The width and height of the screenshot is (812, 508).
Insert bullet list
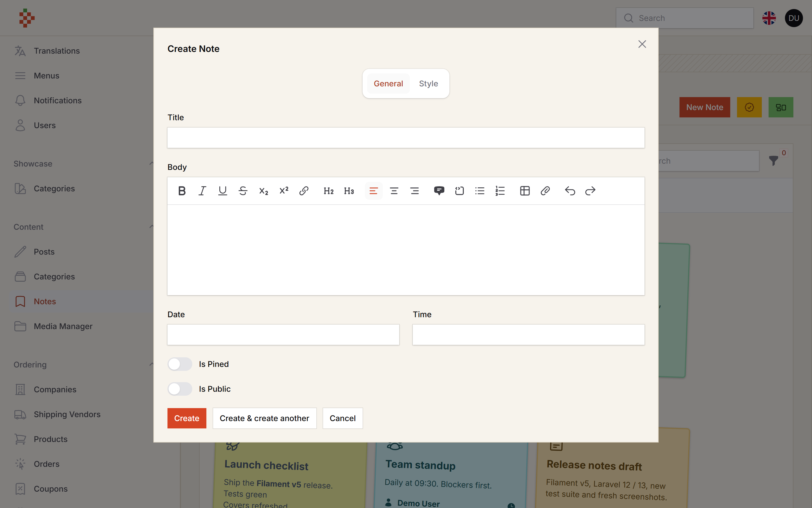point(480,191)
